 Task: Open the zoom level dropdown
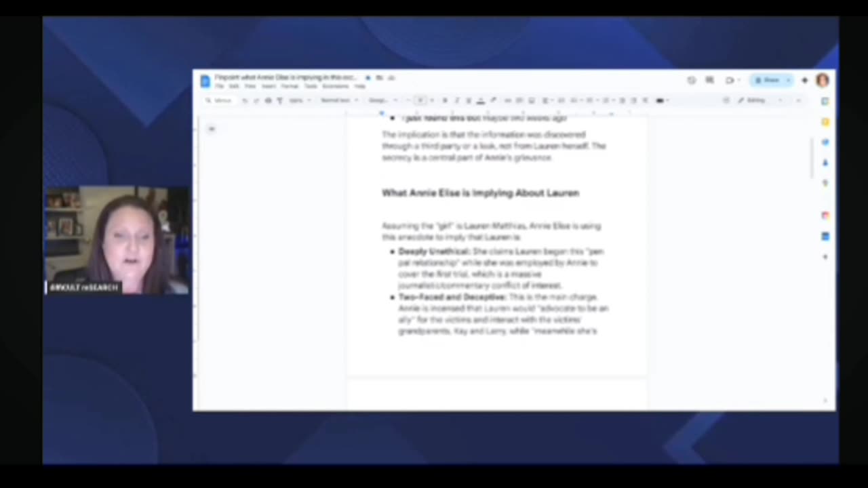[x=300, y=100]
